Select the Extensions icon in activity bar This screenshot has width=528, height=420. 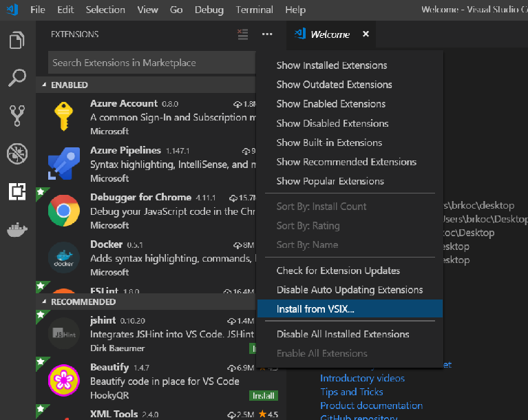click(17, 191)
